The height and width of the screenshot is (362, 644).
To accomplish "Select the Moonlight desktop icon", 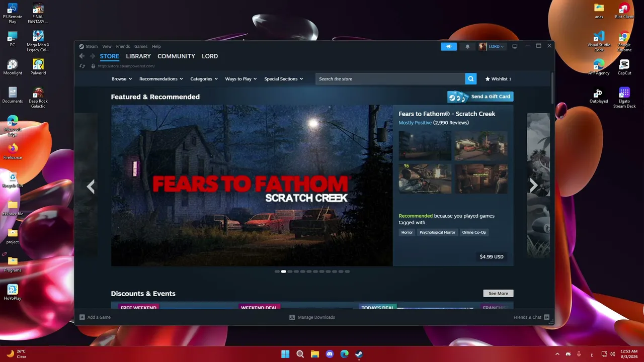I will [13, 67].
